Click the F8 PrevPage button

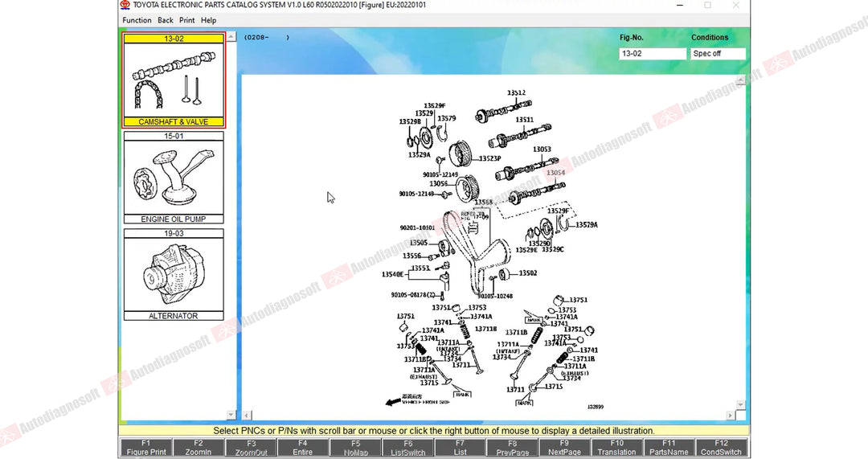[x=512, y=448]
